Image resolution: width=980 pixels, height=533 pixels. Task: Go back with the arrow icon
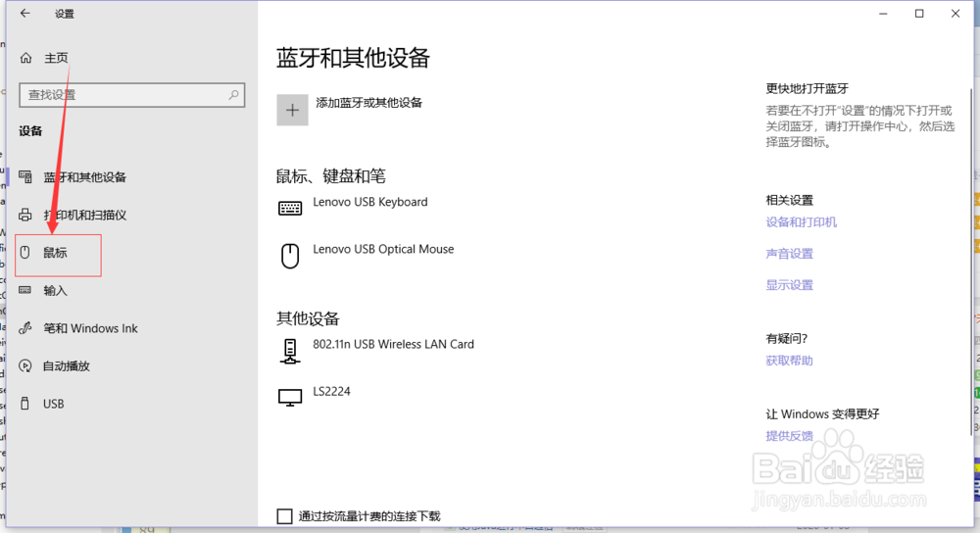(25, 13)
